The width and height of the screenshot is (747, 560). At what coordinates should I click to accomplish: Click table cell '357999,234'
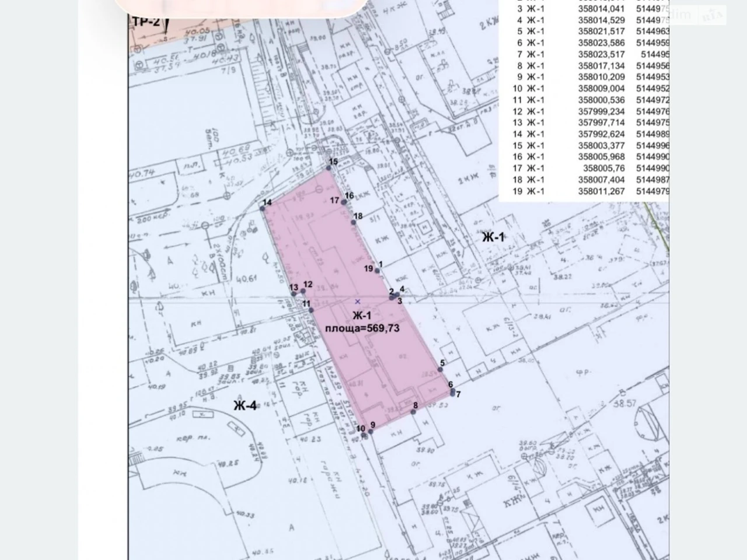click(x=601, y=111)
